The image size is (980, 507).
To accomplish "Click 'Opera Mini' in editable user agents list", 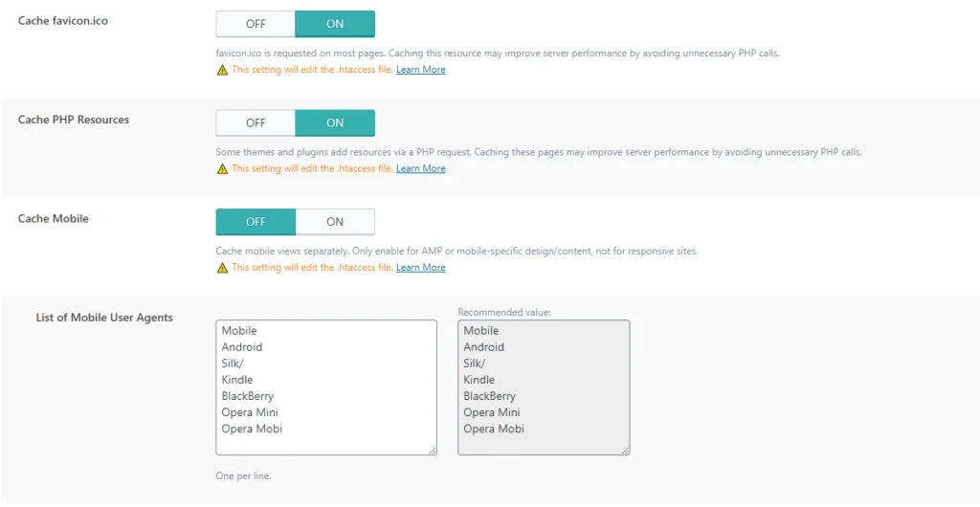I will (x=250, y=412).
